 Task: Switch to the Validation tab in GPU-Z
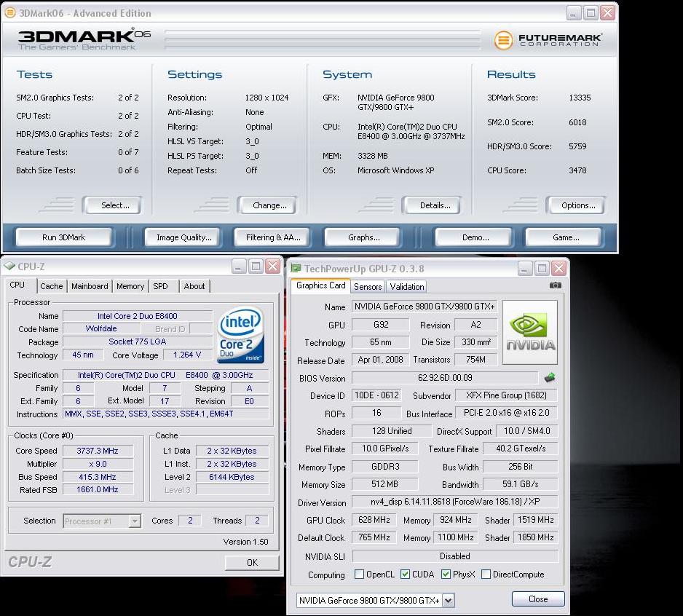click(407, 287)
